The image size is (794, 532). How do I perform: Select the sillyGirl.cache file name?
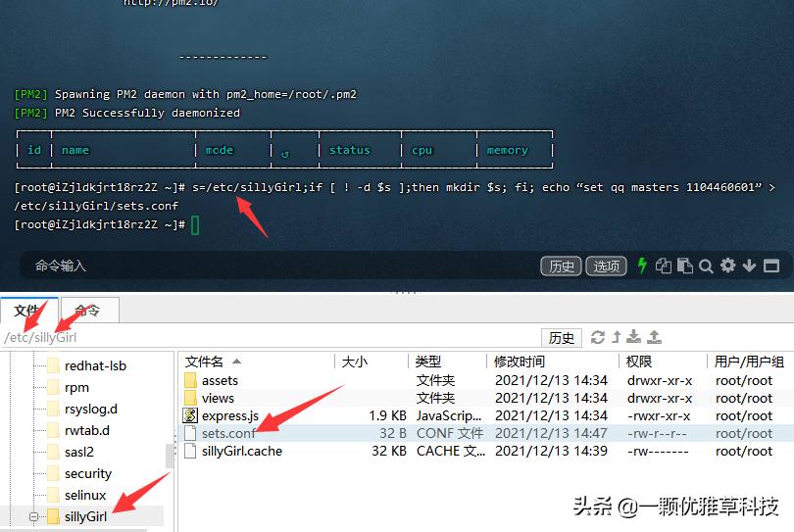click(x=242, y=451)
